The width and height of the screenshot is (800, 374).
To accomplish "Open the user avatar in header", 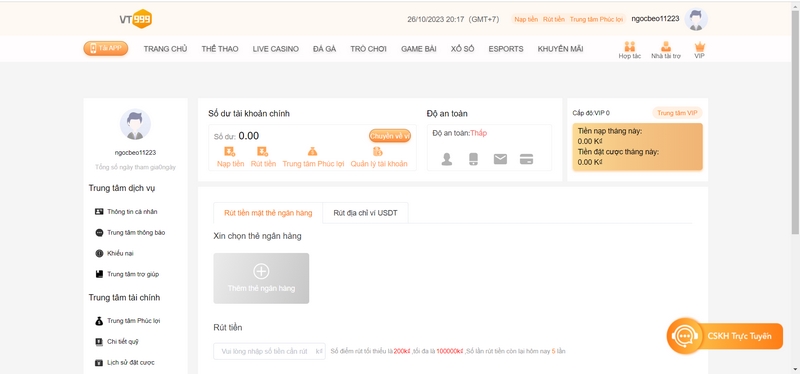I will click(x=696, y=19).
